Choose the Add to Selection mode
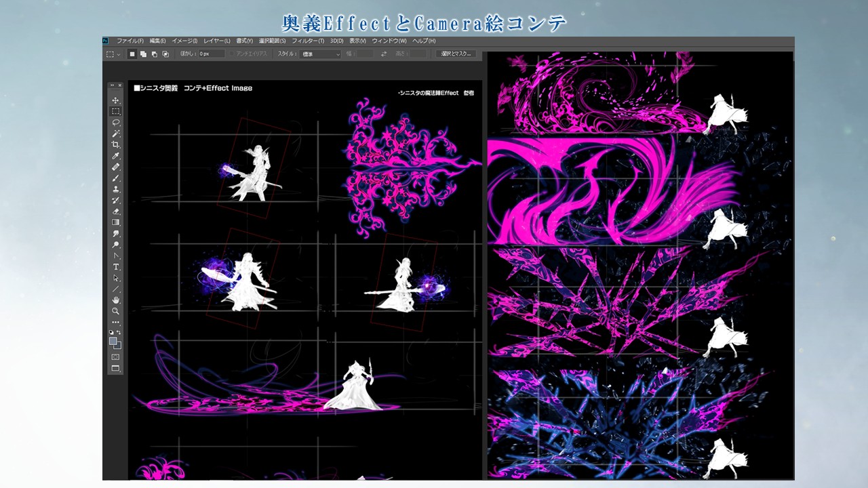 (x=143, y=54)
